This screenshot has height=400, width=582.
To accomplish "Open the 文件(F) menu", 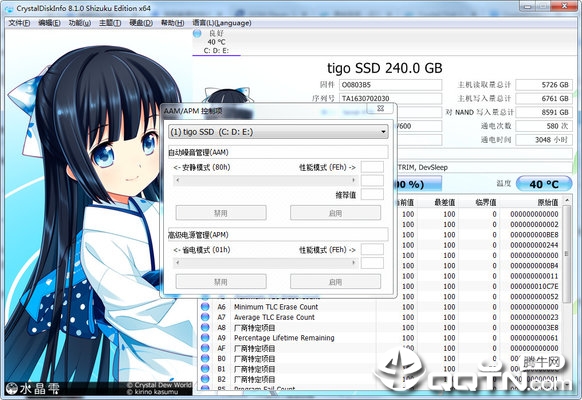I will [x=19, y=23].
